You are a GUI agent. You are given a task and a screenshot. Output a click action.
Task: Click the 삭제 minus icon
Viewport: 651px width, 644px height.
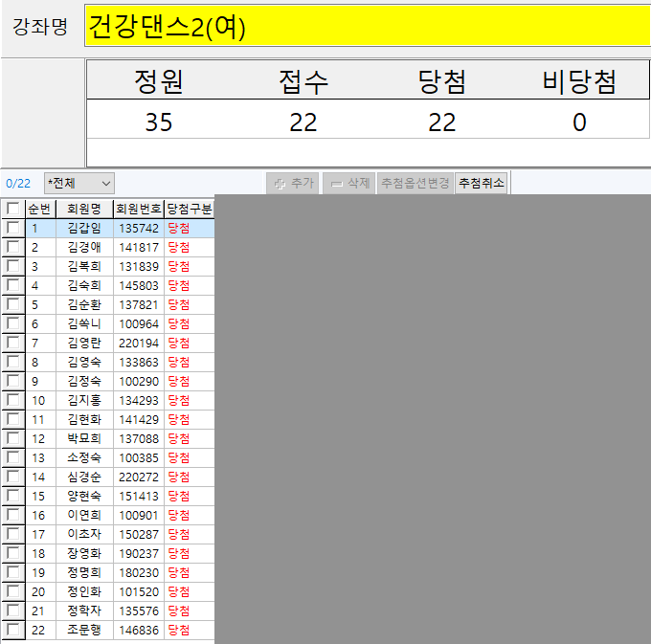point(337,184)
